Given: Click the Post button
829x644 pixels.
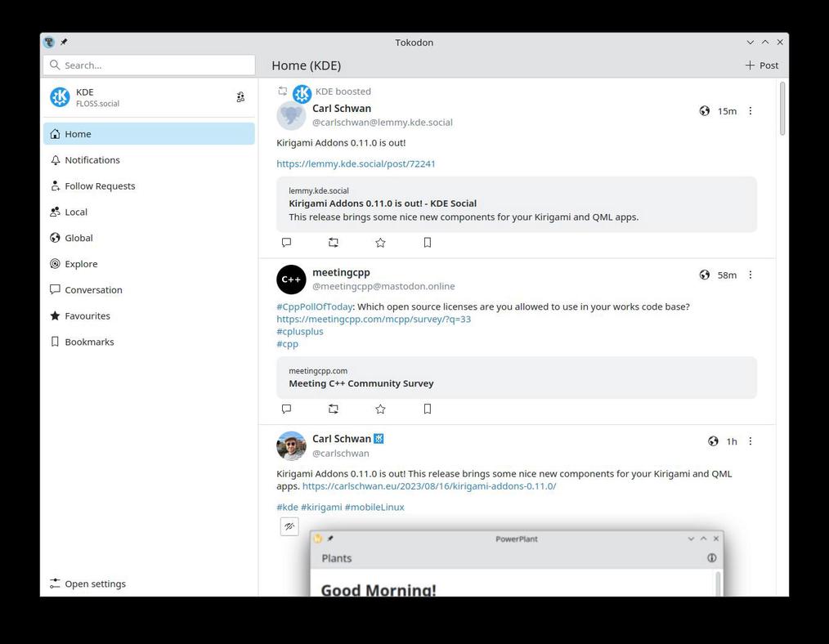Looking at the screenshot, I should pyautogui.click(x=760, y=65).
